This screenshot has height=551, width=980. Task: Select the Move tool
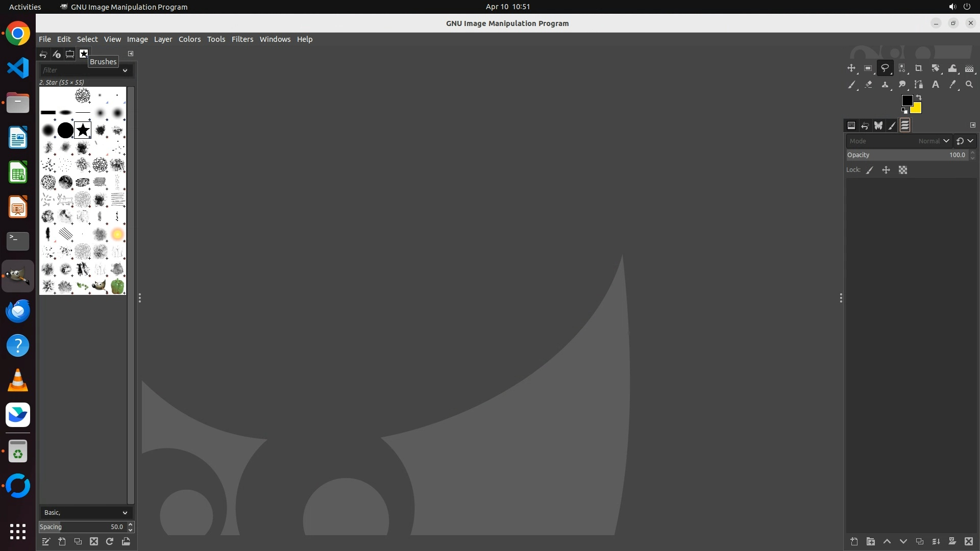click(x=851, y=68)
